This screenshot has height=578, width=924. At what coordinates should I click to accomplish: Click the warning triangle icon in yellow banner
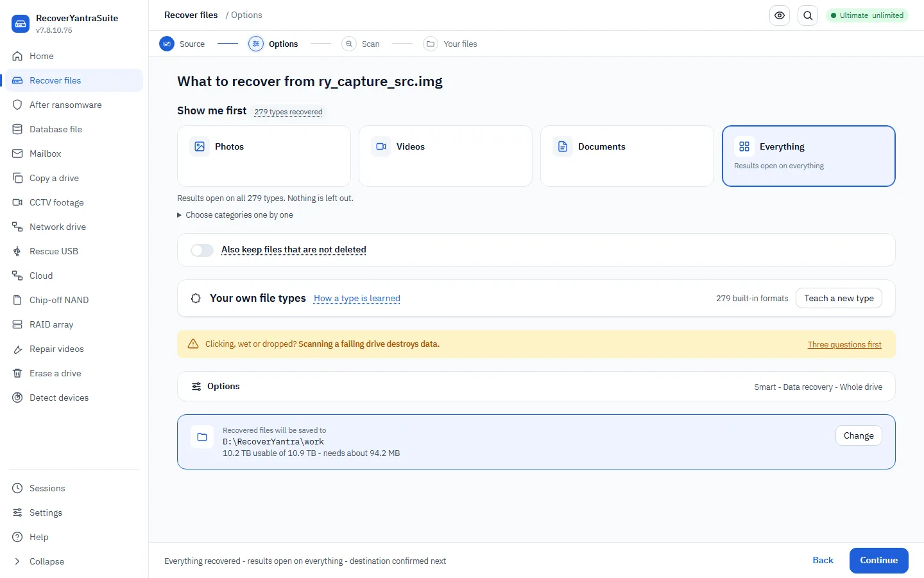(193, 344)
